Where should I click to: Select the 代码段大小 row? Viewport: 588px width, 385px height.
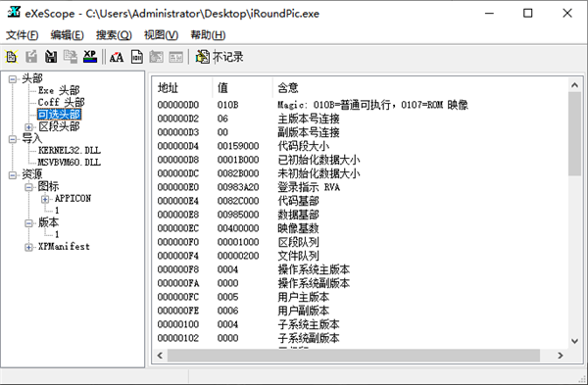click(x=360, y=146)
